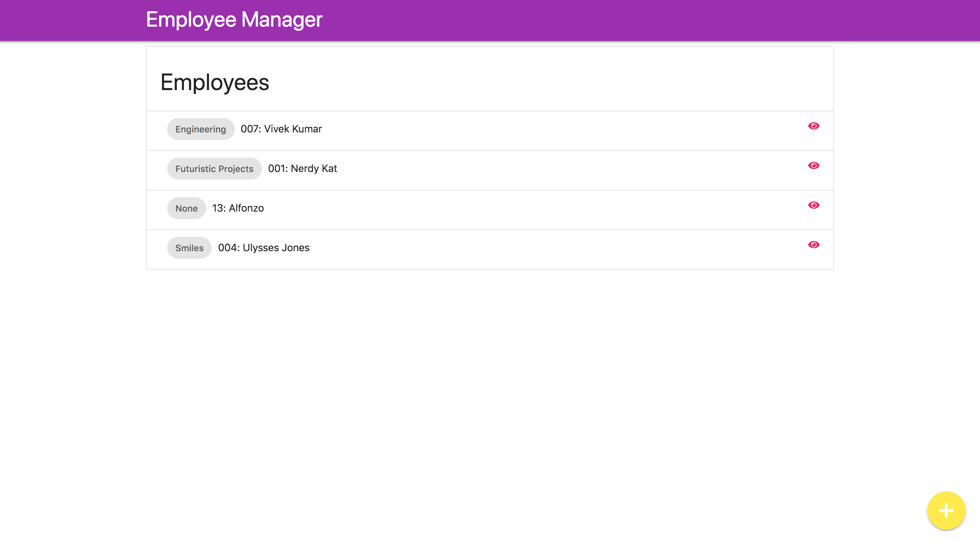The image size is (980, 542).
Task: View details for Vivek Kumar via eye icon
Action: point(813,126)
